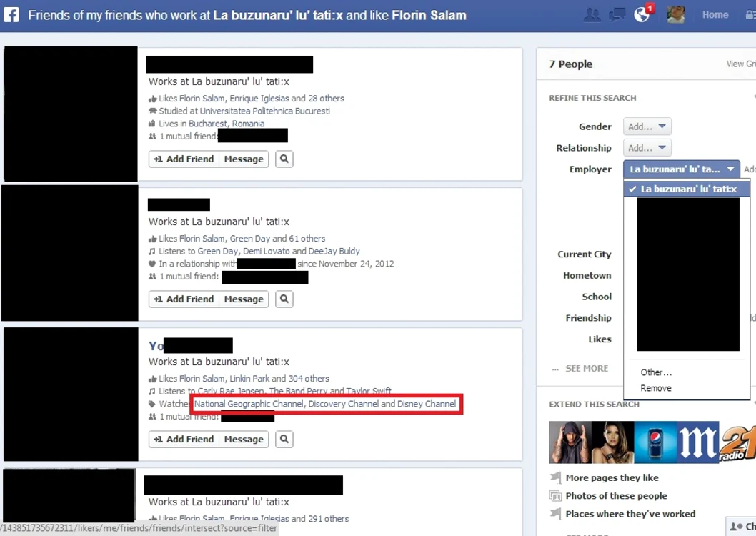The width and height of the screenshot is (756, 536).
Task: Go to Home in top bar
Action: pyautogui.click(x=715, y=15)
